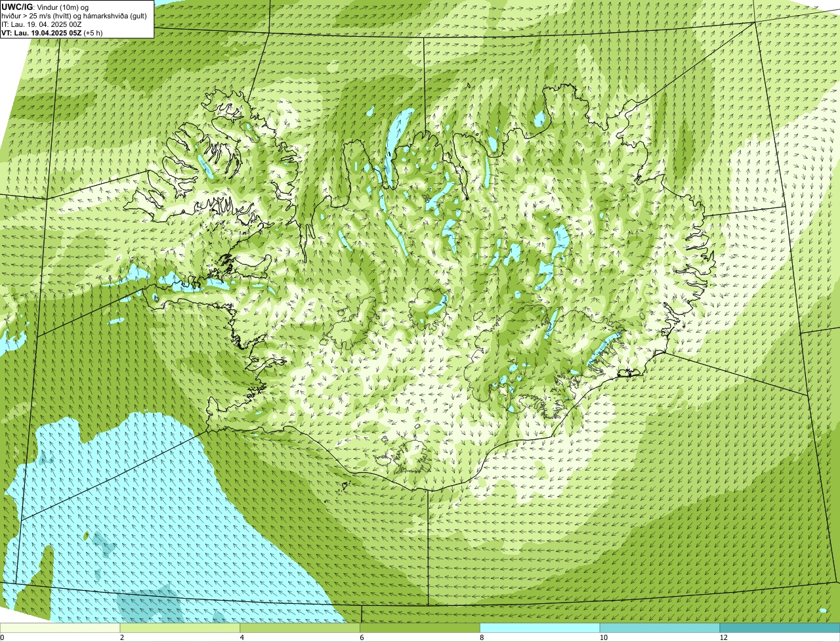Click the 4–6 m/s green legend swatch
The height and width of the screenshot is (642, 840).
point(301,628)
